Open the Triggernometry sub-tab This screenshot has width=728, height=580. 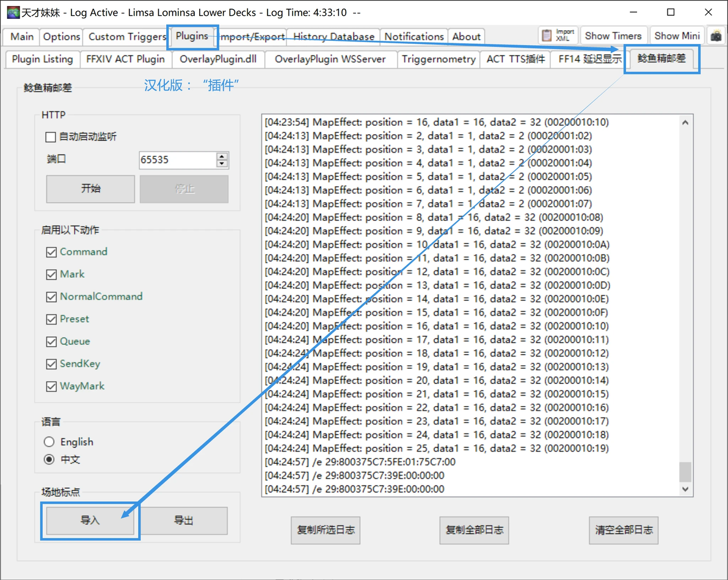point(439,59)
